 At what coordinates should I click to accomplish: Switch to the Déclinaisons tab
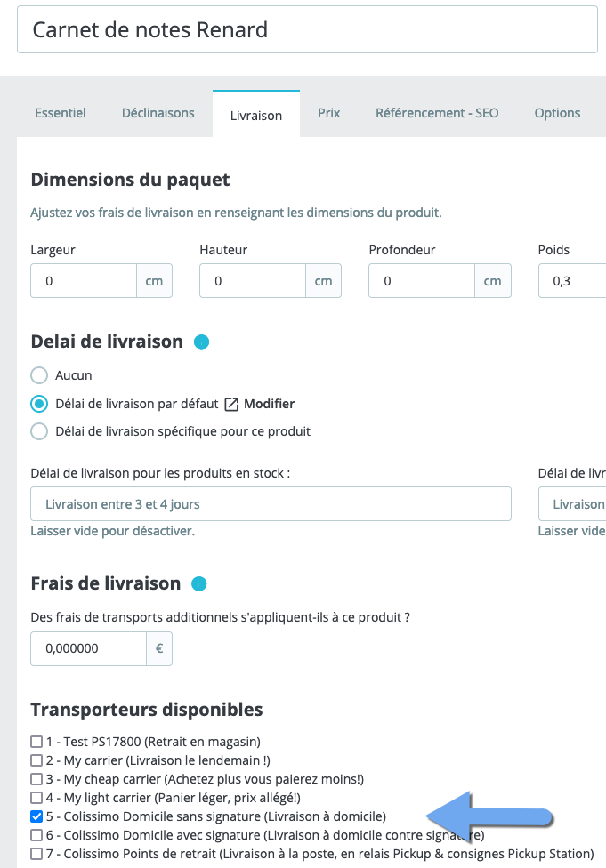point(158,113)
